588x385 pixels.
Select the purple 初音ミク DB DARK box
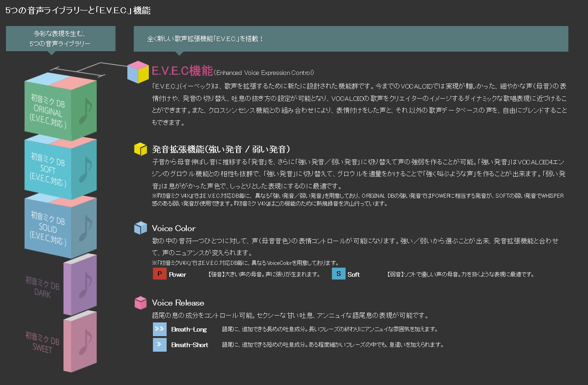[80, 285]
